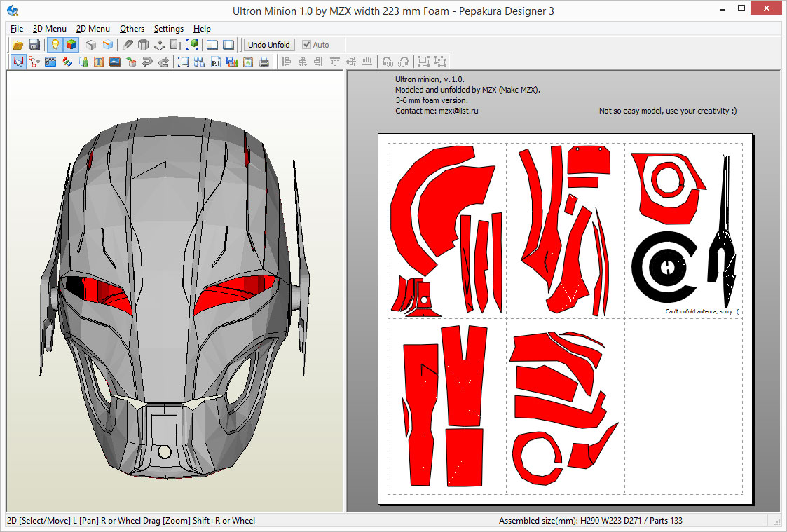Click the 'Contact me: mzx@list.ru' text

click(x=437, y=111)
